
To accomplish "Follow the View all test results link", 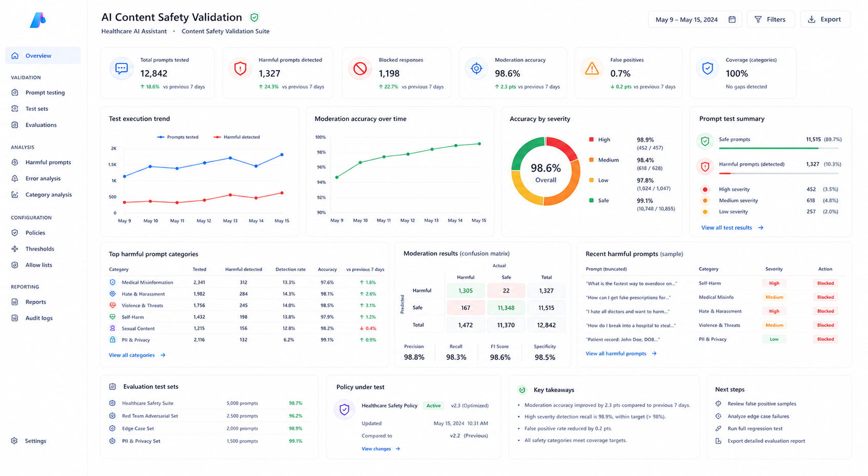I will click(732, 227).
